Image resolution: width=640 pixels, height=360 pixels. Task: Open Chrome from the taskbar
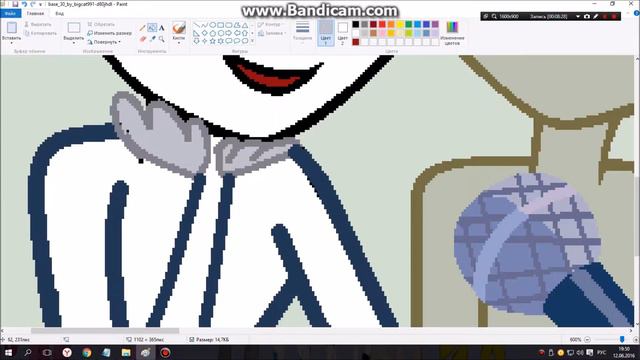pos(87,353)
